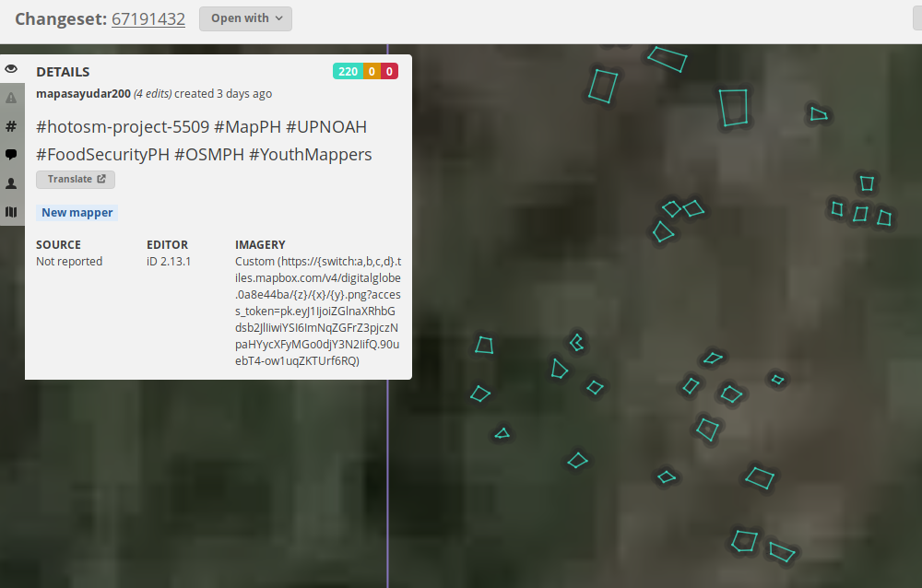Image resolution: width=922 pixels, height=588 pixels.
Task: Click the #hotosm-project-5509 hashtag text
Action: click(x=123, y=126)
